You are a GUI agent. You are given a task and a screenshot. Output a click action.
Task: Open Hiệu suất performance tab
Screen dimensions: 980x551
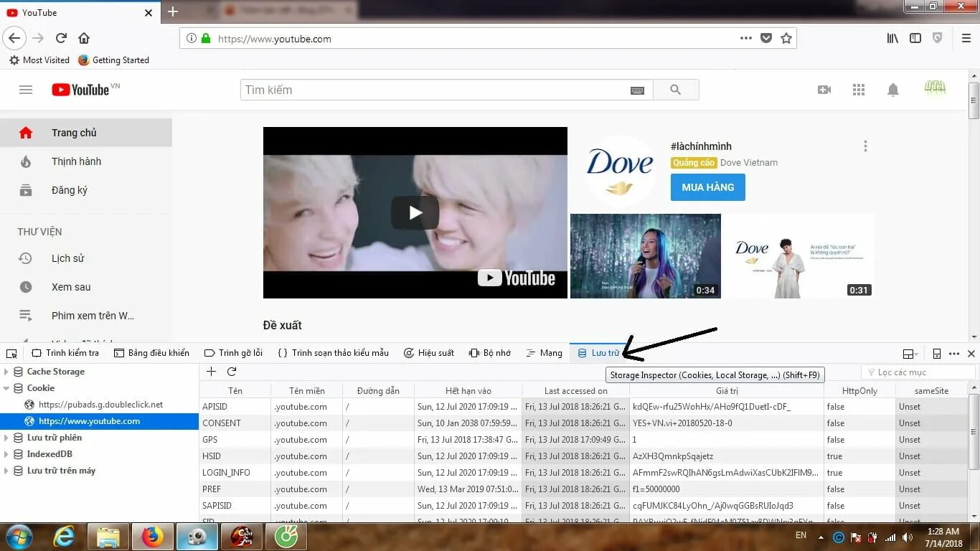click(429, 353)
